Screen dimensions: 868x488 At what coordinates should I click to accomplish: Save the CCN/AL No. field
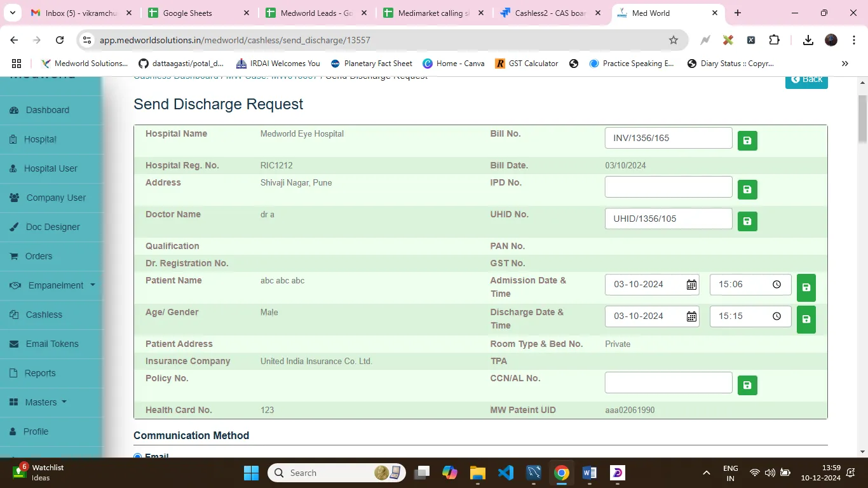pos(747,385)
